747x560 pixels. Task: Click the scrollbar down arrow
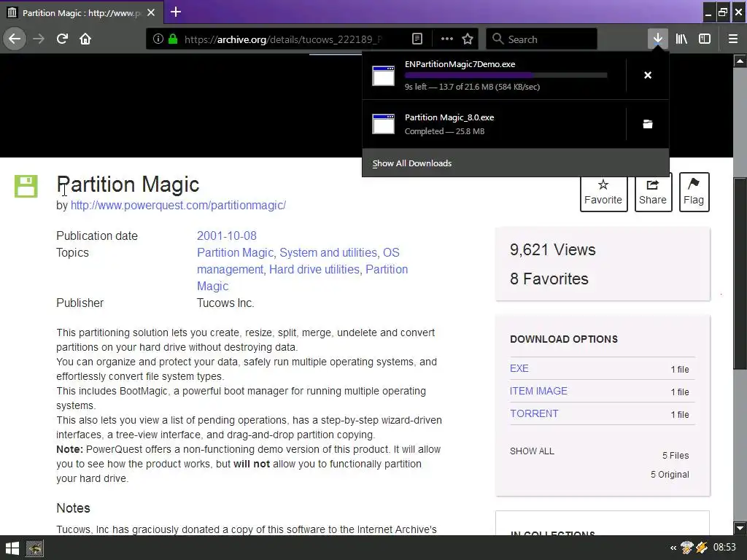click(x=740, y=528)
